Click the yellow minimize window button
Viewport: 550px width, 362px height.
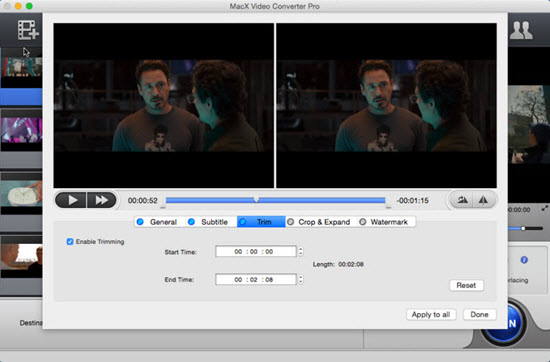pos(18,6)
